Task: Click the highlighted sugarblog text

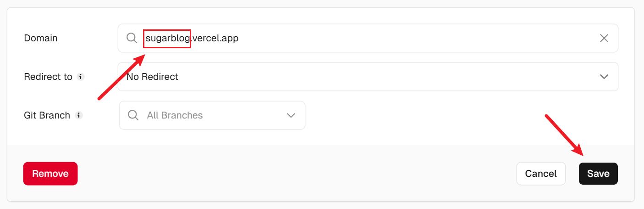Action: pyautogui.click(x=167, y=39)
